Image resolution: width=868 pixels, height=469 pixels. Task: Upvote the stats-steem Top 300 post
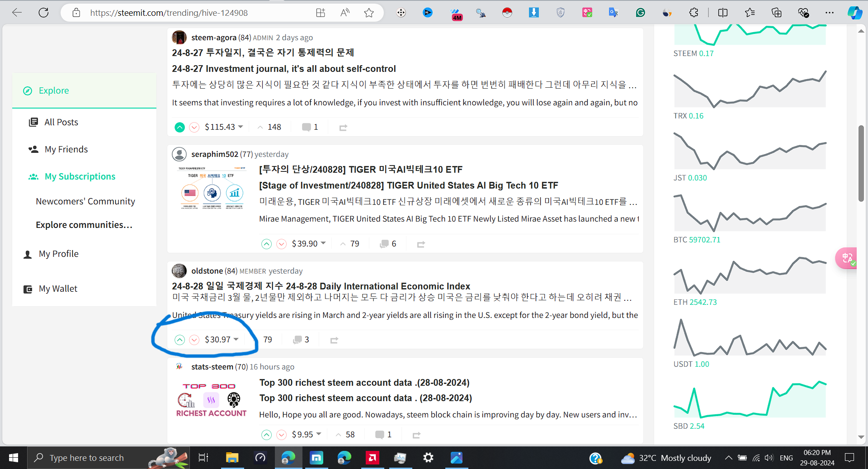point(267,435)
